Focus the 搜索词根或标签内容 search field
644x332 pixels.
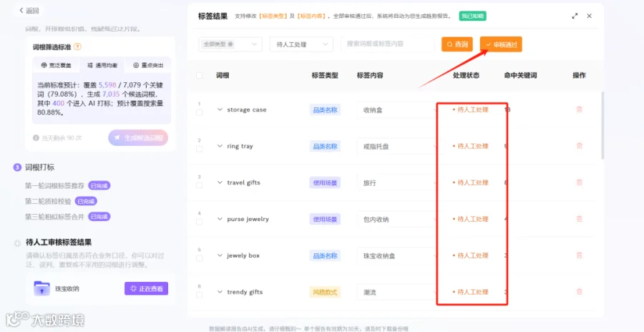tap(387, 44)
